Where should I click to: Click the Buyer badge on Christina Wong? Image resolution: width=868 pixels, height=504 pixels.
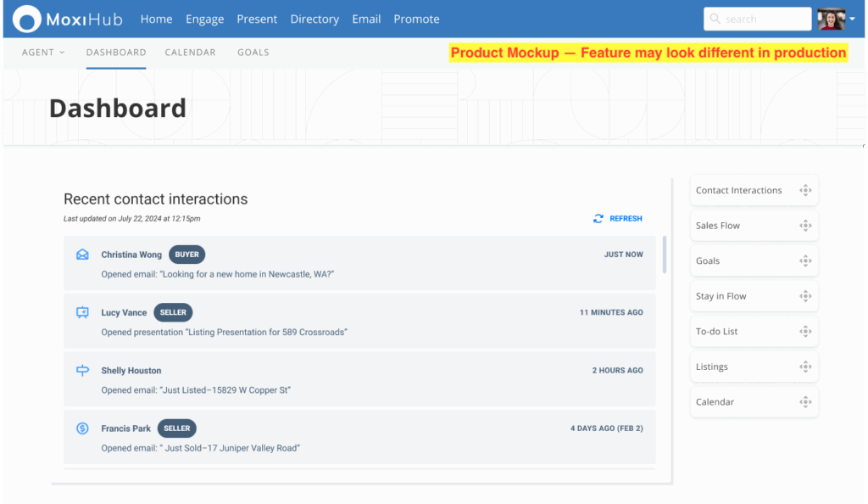(186, 255)
